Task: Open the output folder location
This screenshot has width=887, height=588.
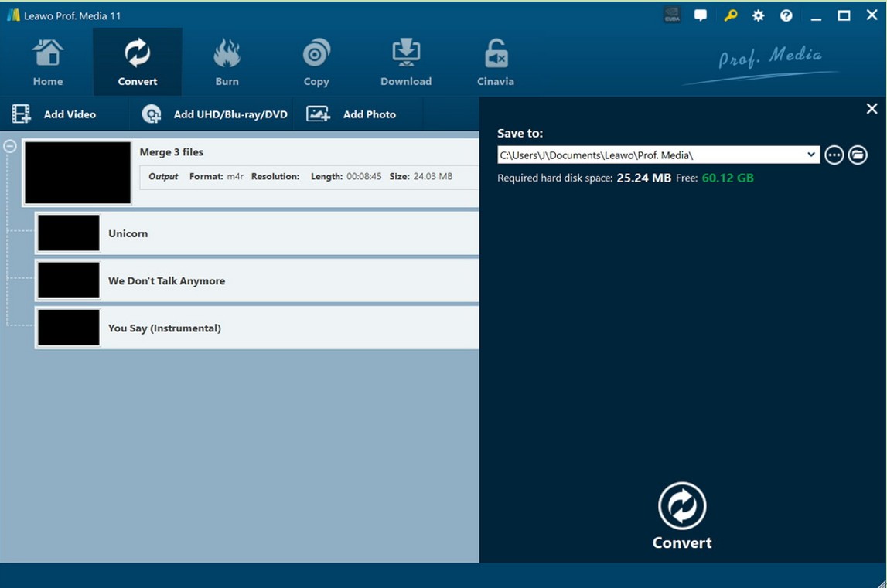Action: pyautogui.click(x=858, y=155)
